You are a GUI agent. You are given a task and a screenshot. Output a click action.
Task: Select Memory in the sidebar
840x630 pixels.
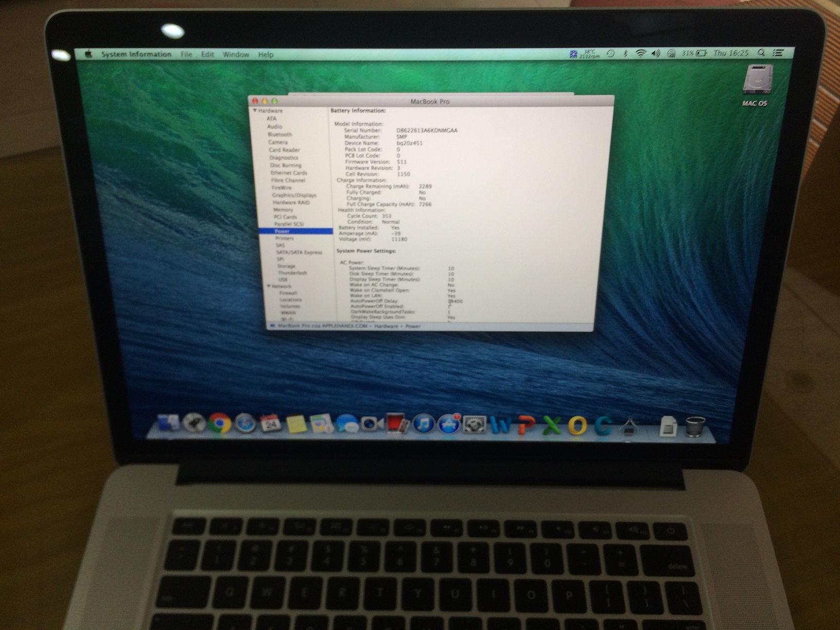(x=283, y=210)
